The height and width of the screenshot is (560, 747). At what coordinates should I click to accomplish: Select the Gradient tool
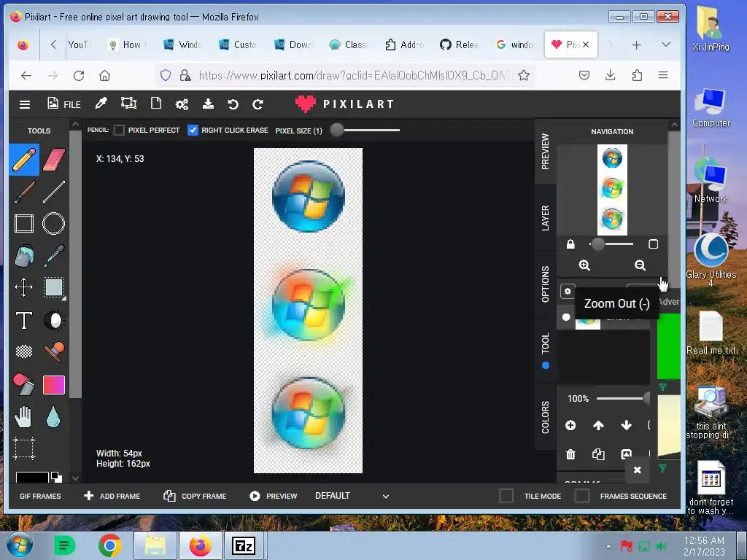click(54, 385)
